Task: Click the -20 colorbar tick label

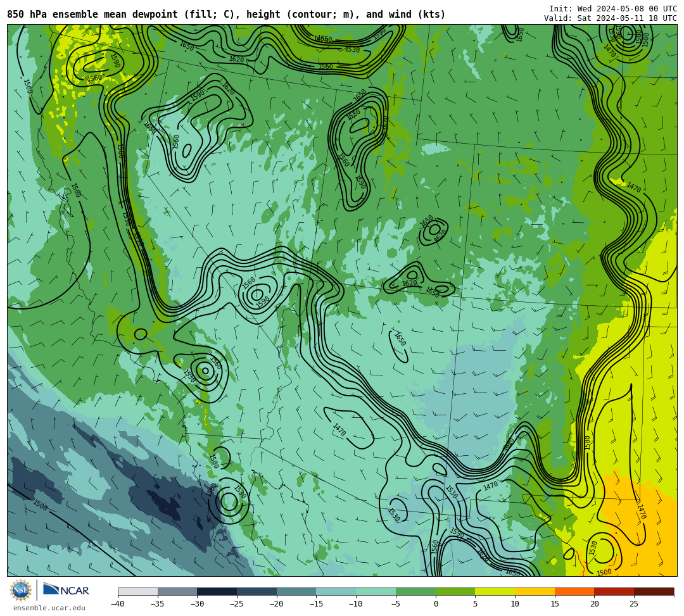Action: tap(276, 604)
